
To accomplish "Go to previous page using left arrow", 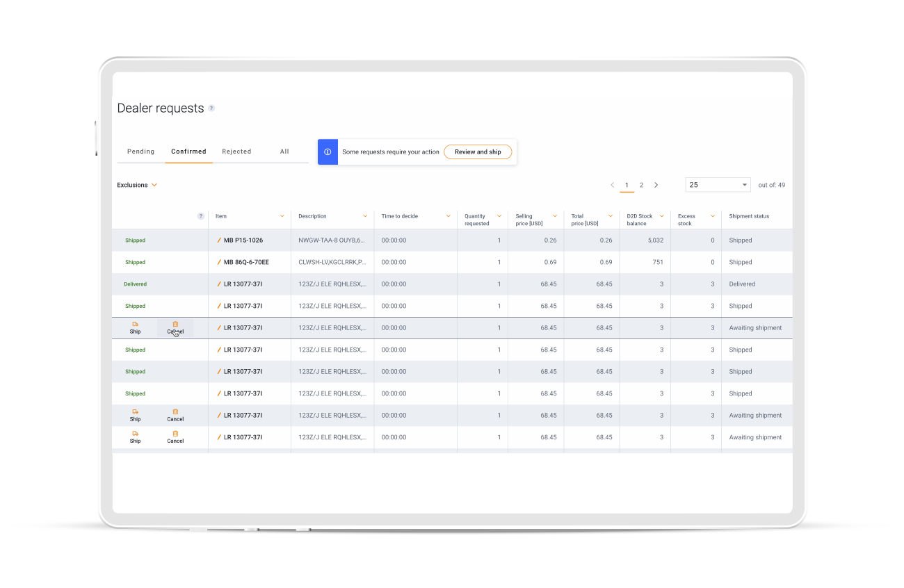I will pos(612,185).
